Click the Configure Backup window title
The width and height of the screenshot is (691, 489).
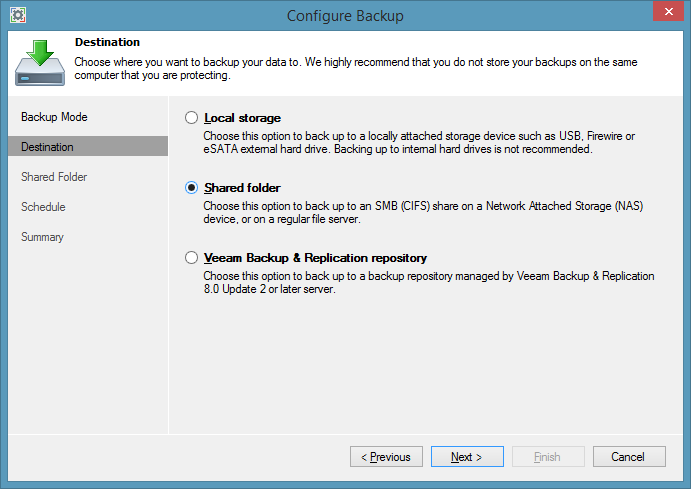pos(345,15)
